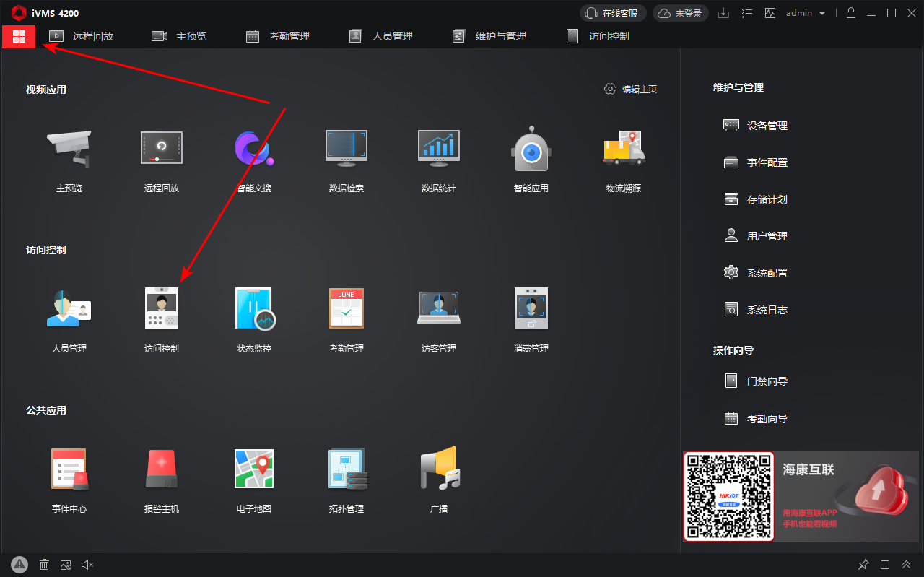
Task: Open 事件配置 in the right panel
Action: [x=756, y=162]
